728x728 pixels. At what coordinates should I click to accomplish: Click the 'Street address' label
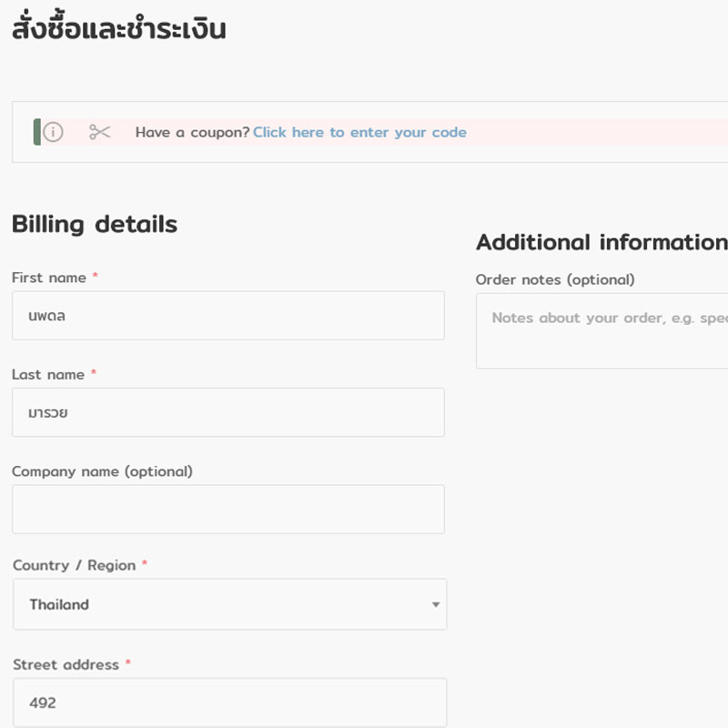(x=66, y=664)
